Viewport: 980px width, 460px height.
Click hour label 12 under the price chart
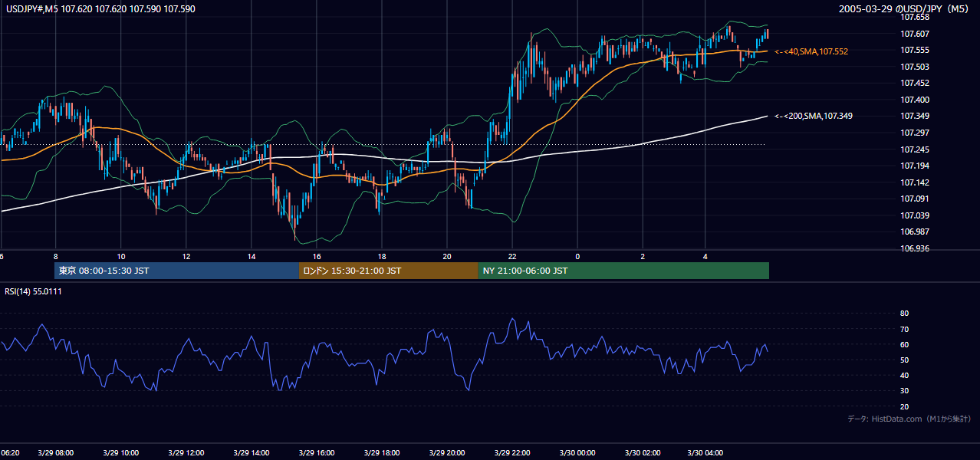pyautogui.click(x=186, y=257)
